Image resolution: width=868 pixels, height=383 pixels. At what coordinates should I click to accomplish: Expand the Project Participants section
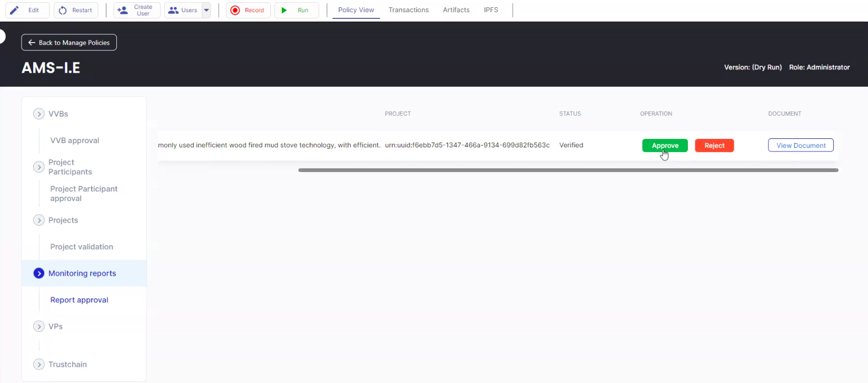pyautogui.click(x=39, y=167)
